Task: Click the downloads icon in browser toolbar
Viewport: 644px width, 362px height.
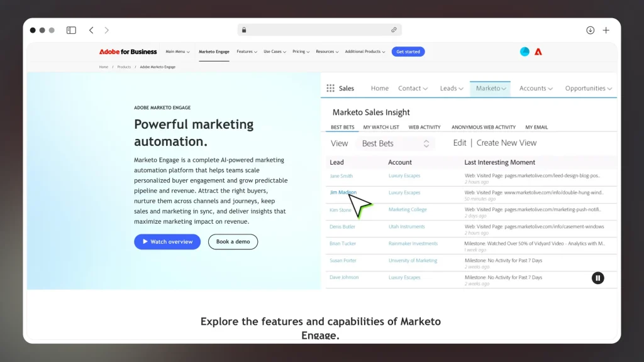Action: coord(590,30)
